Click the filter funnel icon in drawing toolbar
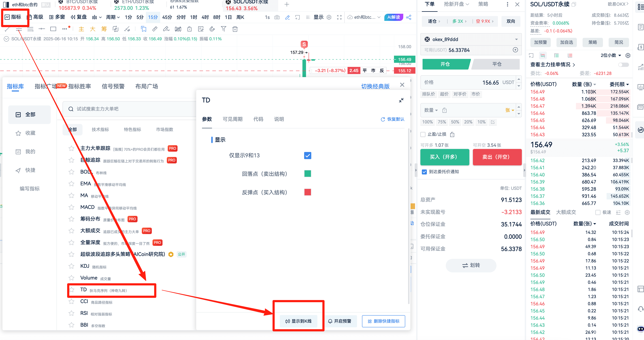Screen dimensions: 644x340 (223, 29)
